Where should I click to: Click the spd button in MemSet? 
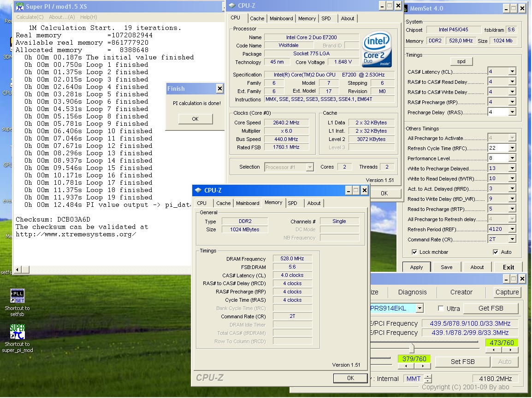[x=461, y=61]
